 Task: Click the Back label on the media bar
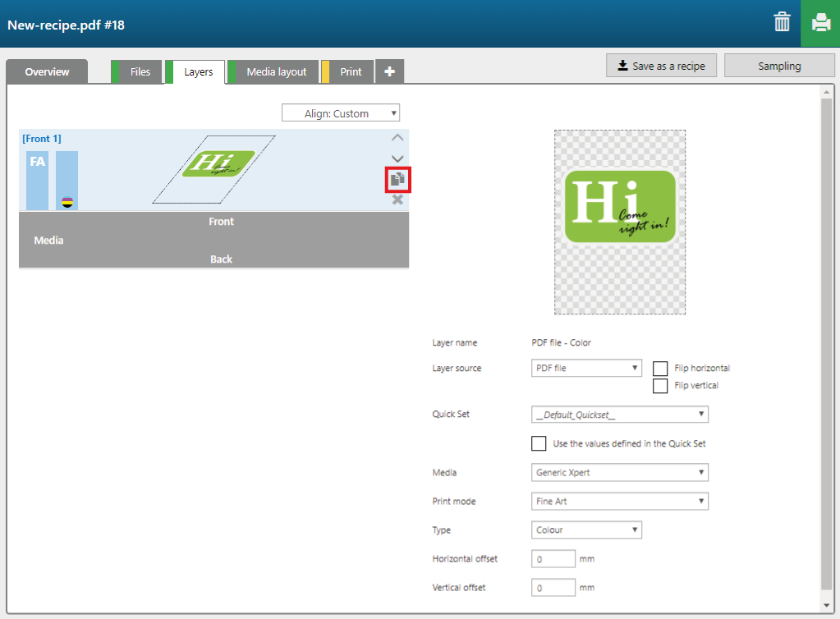[221, 259]
